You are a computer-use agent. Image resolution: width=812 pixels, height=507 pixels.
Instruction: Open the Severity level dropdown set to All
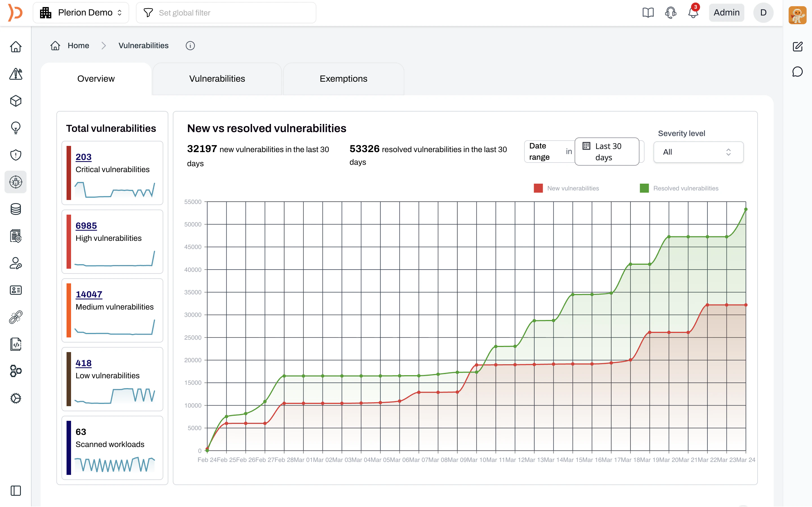pyautogui.click(x=698, y=152)
